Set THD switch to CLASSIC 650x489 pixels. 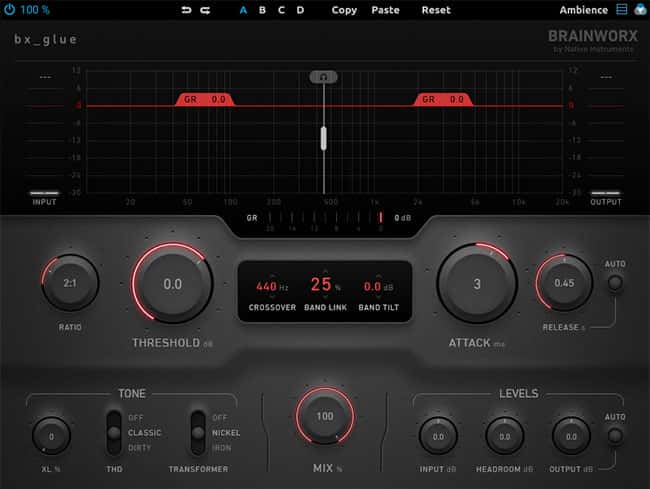144,433
